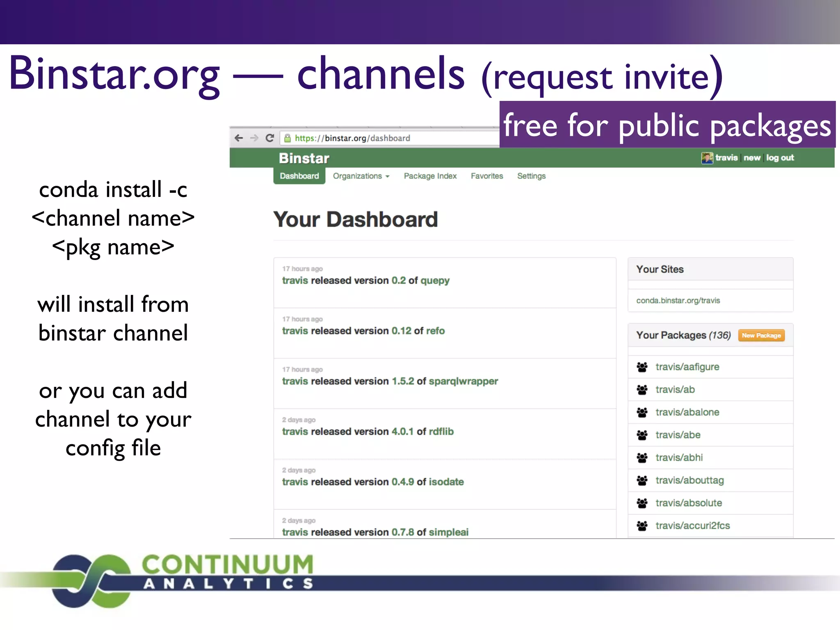Viewport: 840px width, 630px height.
Task: Expand the Organizations dropdown menu
Action: point(361,176)
